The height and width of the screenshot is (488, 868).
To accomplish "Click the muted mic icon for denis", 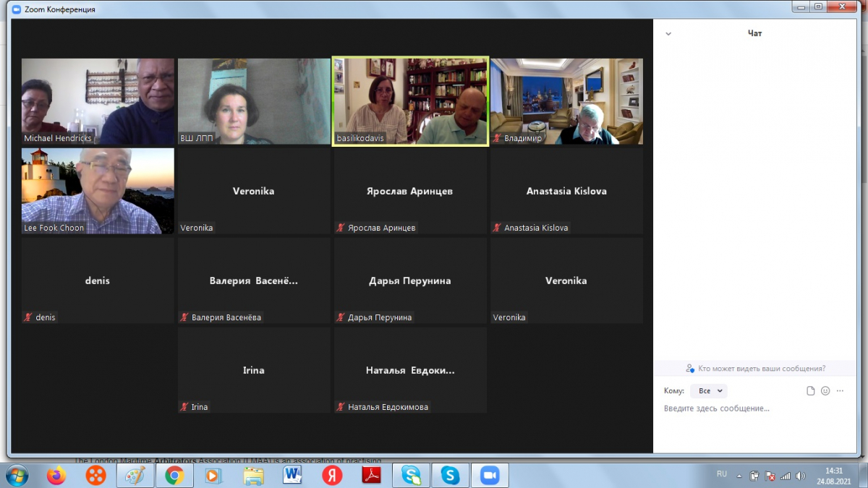I will (28, 317).
